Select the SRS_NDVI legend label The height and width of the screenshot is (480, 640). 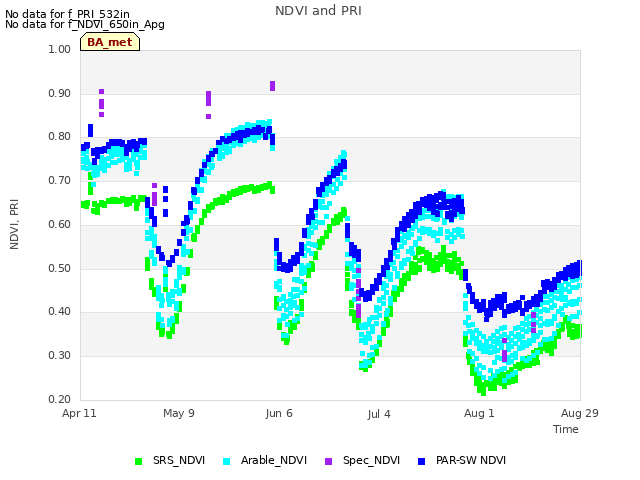point(179,460)
